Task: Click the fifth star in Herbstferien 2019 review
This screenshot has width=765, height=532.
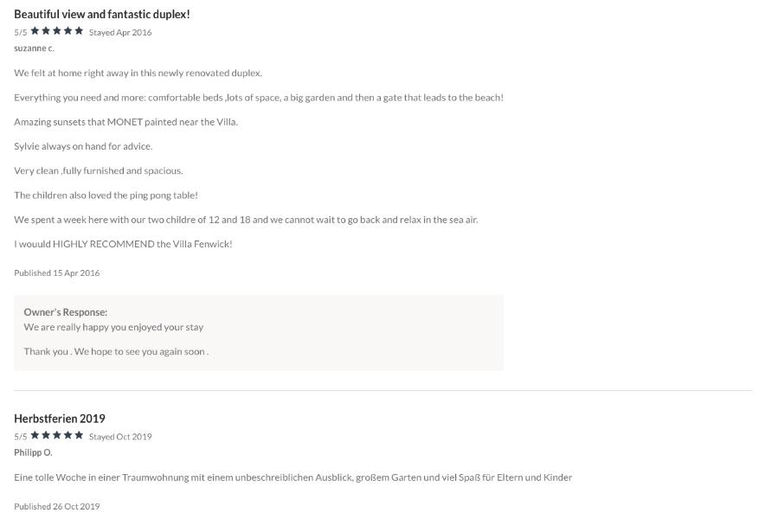Action: [79, 435]
